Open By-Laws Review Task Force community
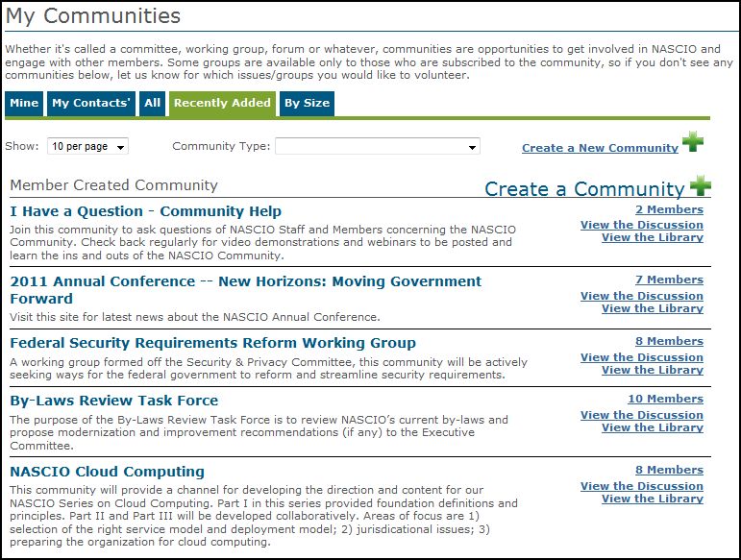Image resolution: width=741 pixels, height=560 pixels. point(114,401)
